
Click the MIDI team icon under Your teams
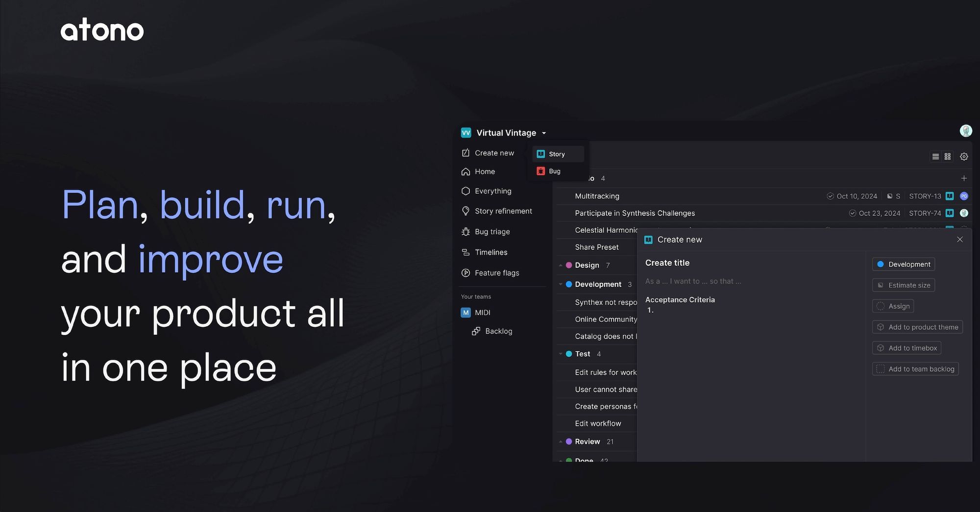tap(465, 312)
